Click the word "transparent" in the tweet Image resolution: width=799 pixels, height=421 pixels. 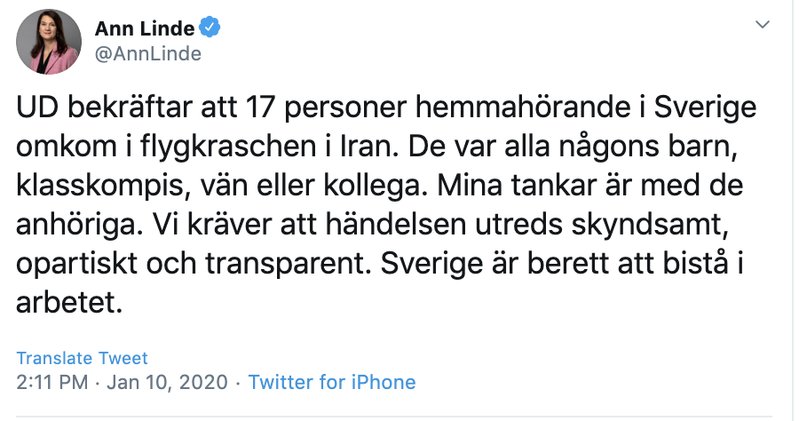288,265
